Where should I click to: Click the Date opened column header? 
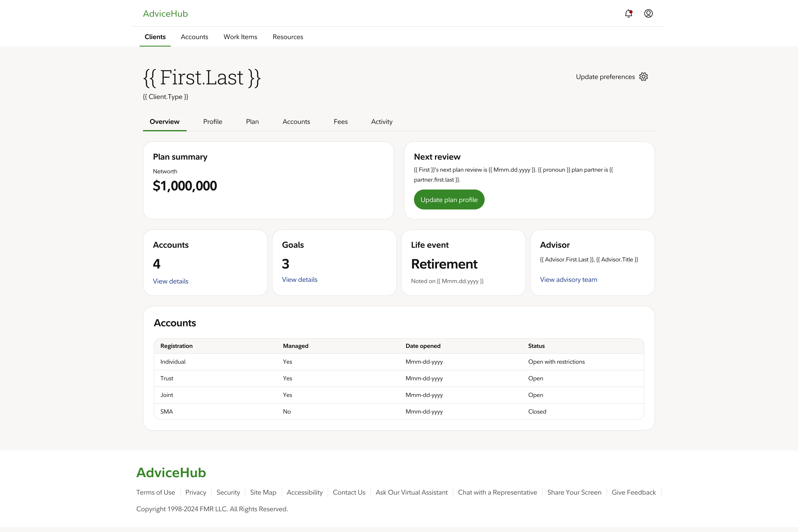tap(423, 346)
